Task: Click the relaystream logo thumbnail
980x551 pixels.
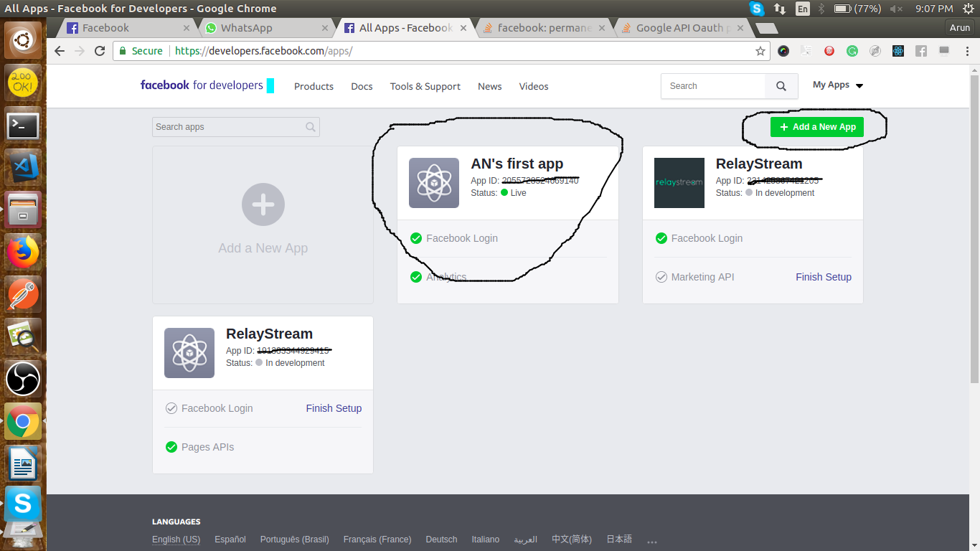Action: (x=679, y=183)
